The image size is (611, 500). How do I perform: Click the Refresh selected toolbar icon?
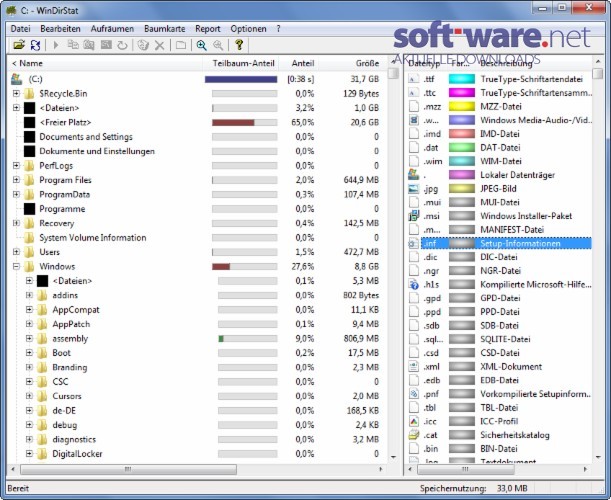tap(122, 45)
